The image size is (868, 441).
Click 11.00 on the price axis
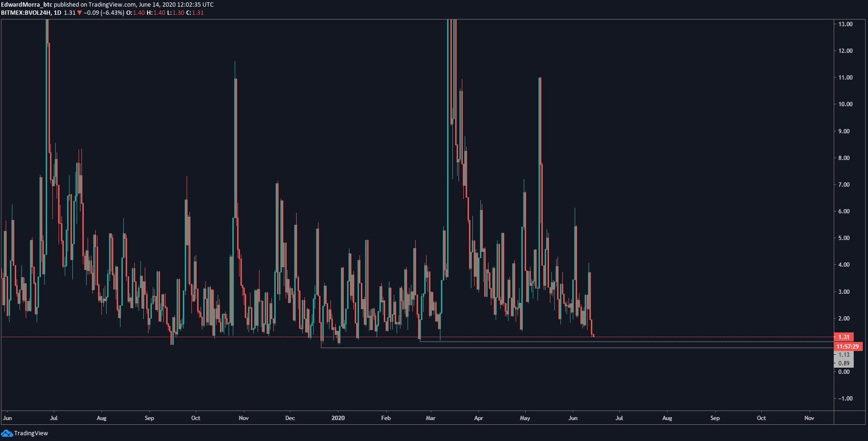coord(845,77)
